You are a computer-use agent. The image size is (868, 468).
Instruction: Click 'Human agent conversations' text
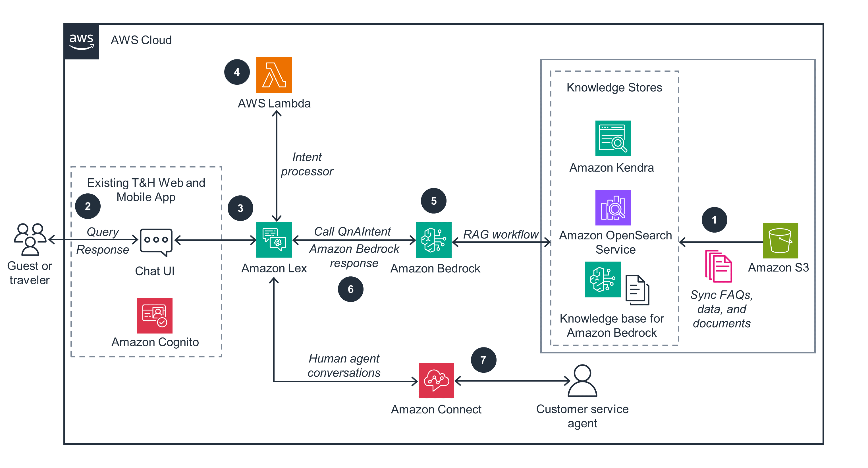(x=344, y=365)
